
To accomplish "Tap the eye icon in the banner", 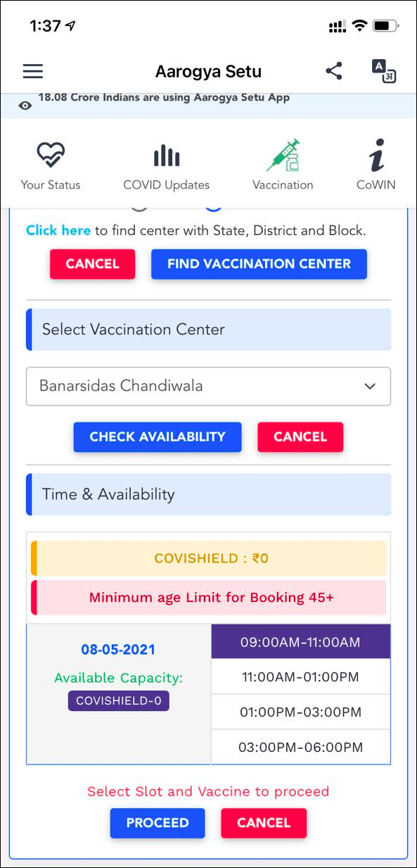I will (x=25, y=106).
